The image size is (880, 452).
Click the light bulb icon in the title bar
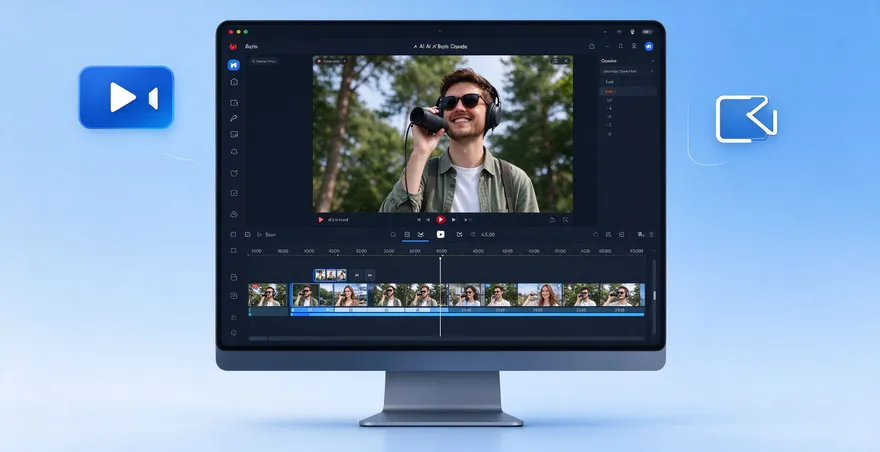pos(632,32)
